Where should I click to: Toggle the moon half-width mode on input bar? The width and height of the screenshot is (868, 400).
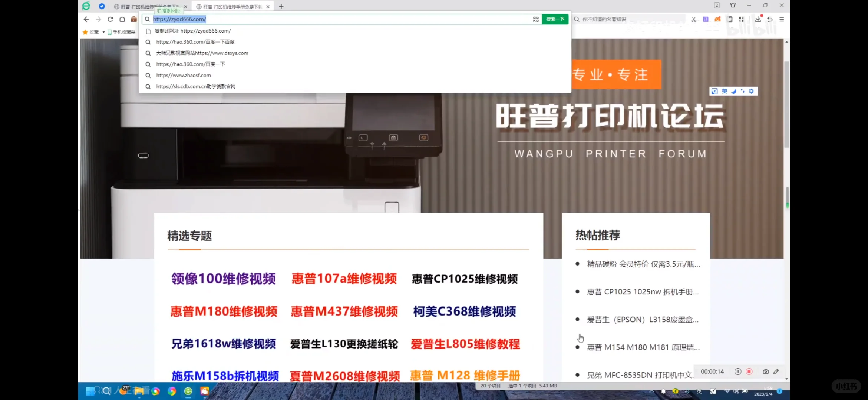(x=733, y=91)
